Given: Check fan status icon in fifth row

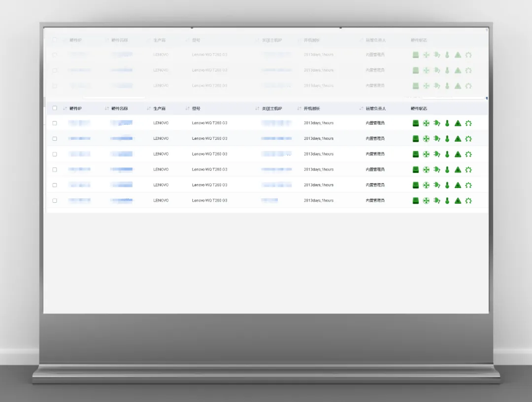Looking at the screenshot, I should pyautogui.click(x=426, y=185).
